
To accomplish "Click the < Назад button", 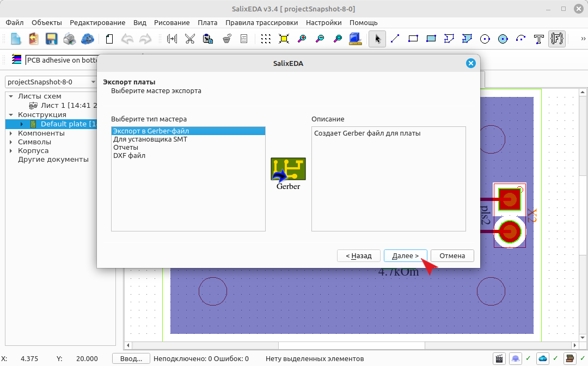I will click(358, 256).
